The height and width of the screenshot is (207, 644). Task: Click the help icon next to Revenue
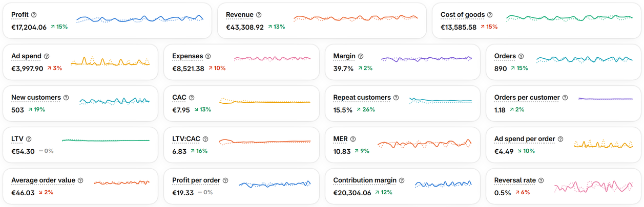click(x=259, y=15)
